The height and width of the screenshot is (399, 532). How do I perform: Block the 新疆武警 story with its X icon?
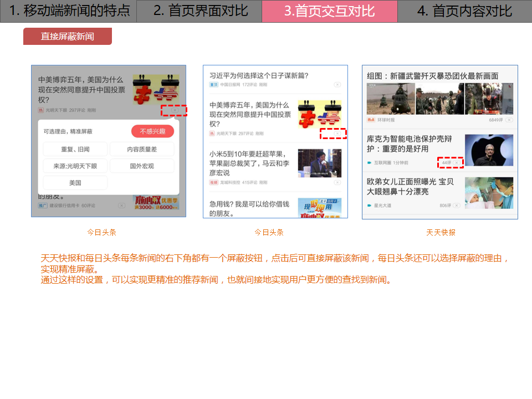509,120
